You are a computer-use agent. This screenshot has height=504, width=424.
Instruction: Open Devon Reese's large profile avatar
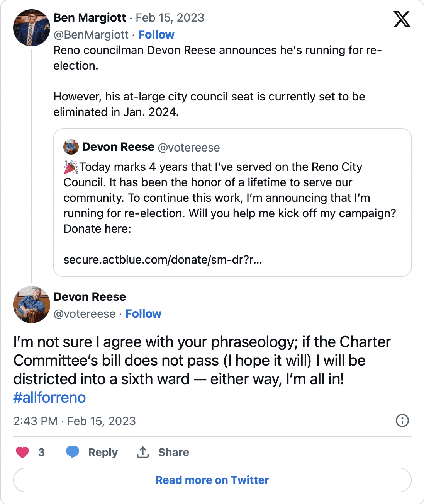pyautogui.click(x=32, y=305)
